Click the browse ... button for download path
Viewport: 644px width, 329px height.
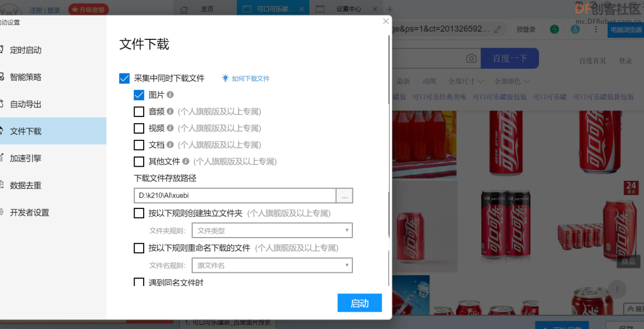(345, 196)
